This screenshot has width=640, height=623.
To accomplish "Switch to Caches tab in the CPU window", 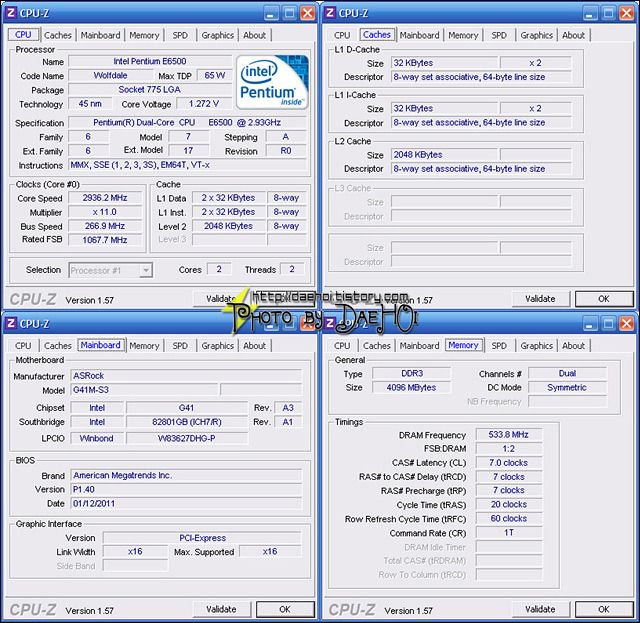I will click(x=58, y=35).
